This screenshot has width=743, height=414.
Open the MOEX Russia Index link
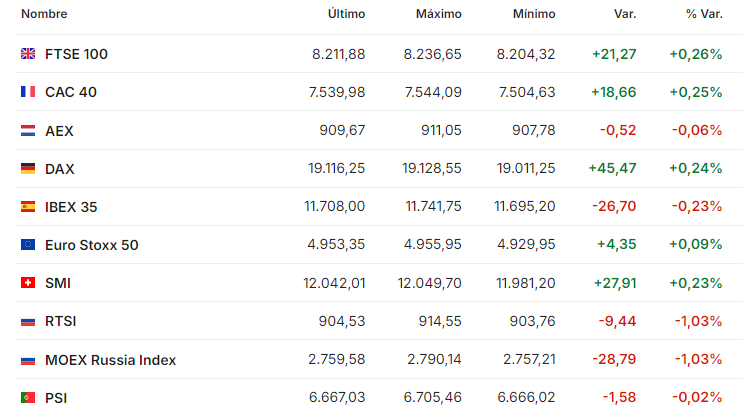pyautogui.click(x=110, y=360)
